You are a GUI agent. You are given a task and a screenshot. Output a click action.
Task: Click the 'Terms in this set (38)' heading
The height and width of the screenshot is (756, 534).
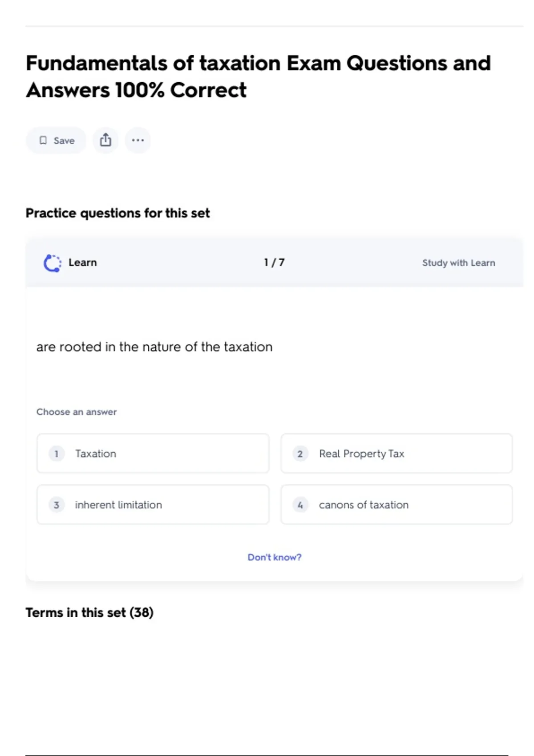click(x=89, y=612)
